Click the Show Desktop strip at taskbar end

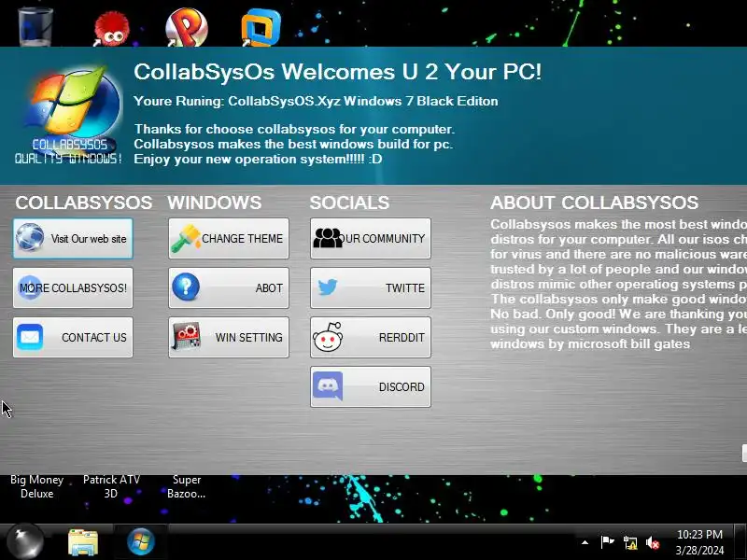click(x=740, y=542)
